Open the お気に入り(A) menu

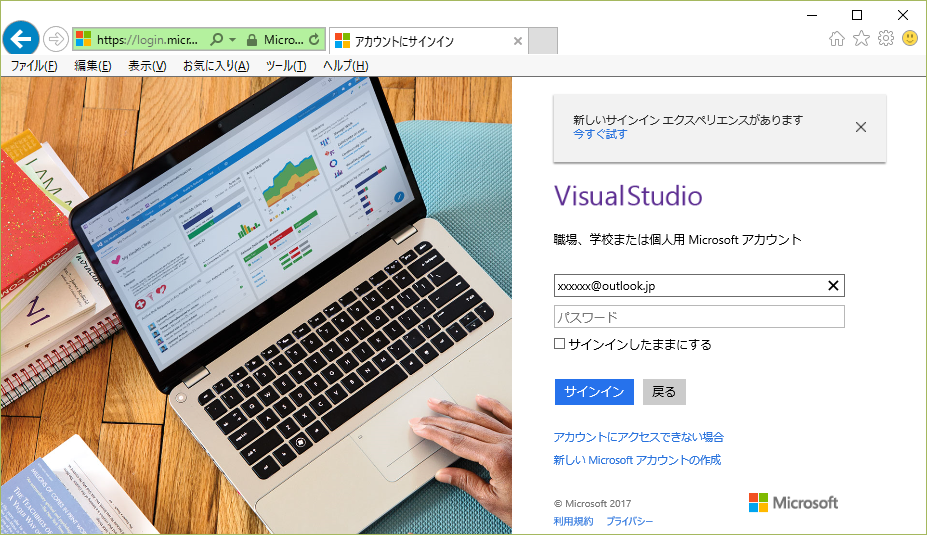[x=216, y=66]
